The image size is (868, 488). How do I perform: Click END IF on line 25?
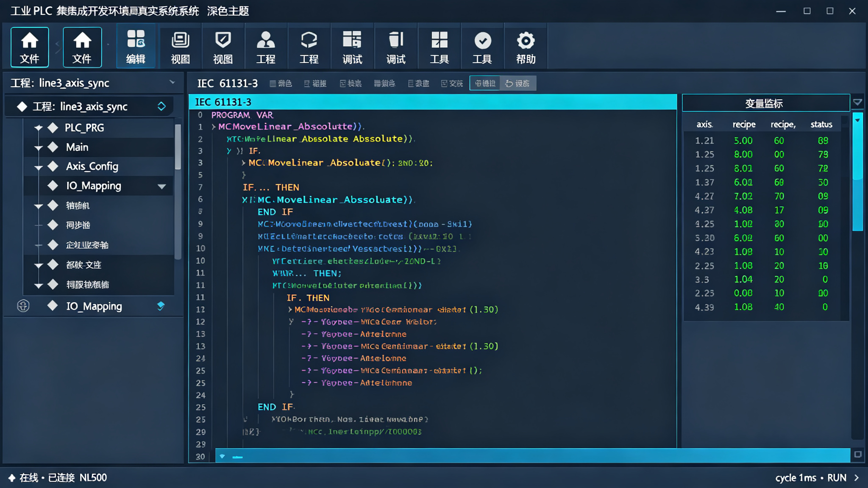coord(275,407)
